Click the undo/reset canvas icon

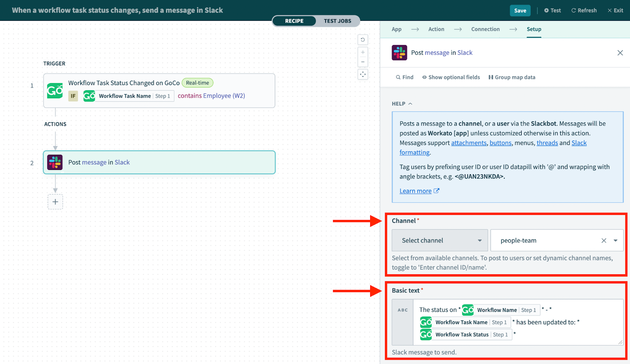tap(363, 39)
